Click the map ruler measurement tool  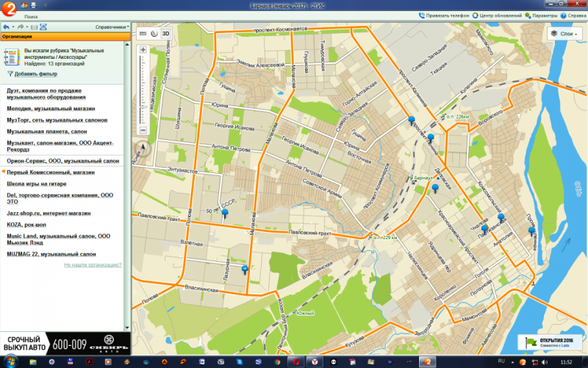tap(143, 33)
